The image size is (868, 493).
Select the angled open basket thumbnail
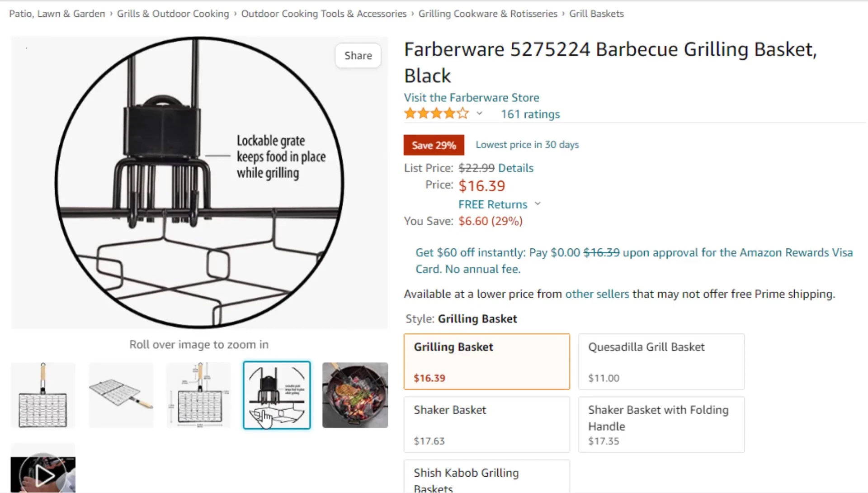[121, 395]
